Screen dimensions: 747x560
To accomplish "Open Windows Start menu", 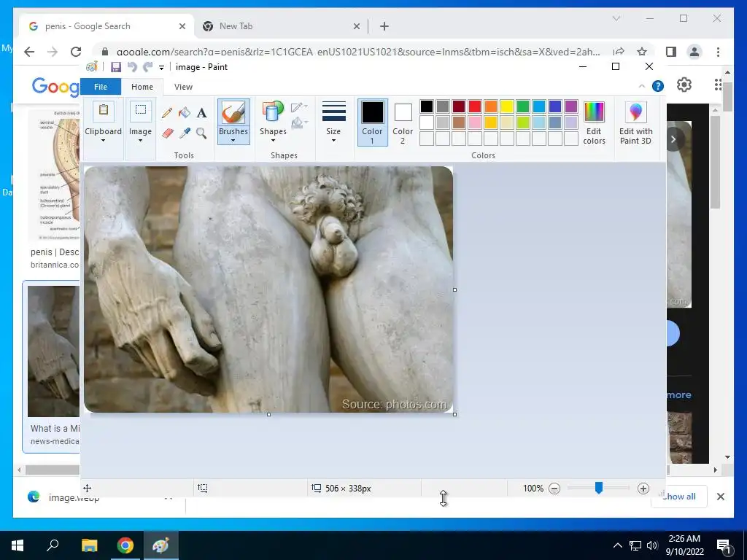I will [18, 545].
